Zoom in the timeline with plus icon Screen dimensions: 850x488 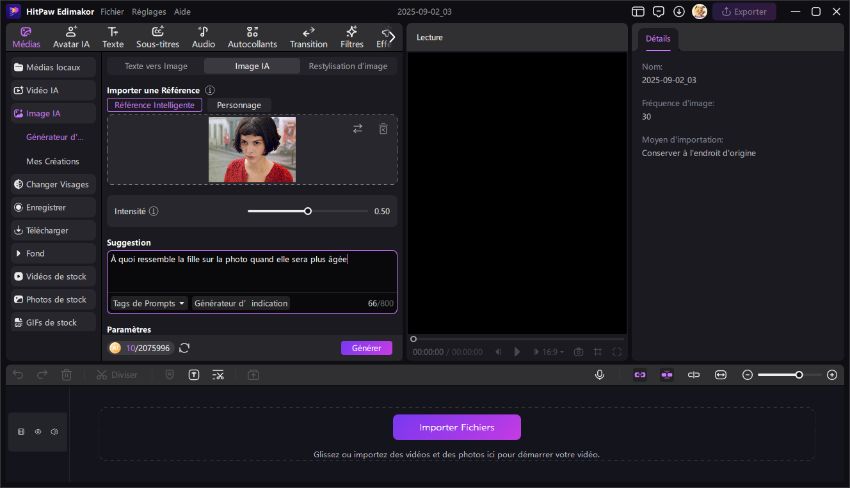pyautogui.click(x=831, y=374)
